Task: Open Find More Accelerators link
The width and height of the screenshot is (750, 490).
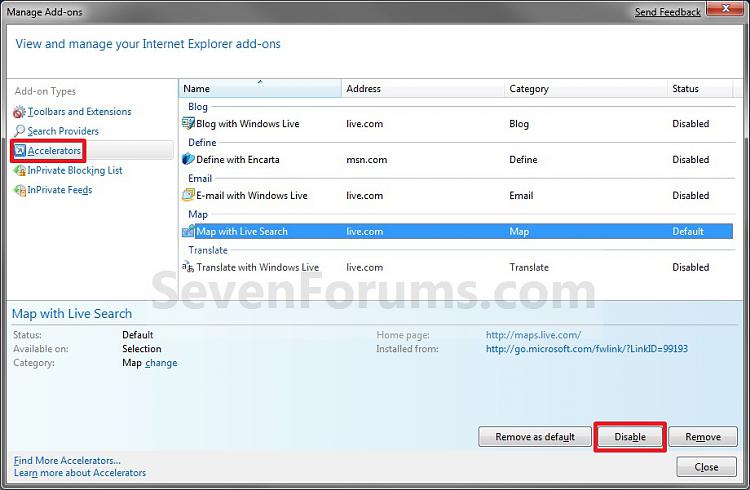Action: click(x=67, y=460)
